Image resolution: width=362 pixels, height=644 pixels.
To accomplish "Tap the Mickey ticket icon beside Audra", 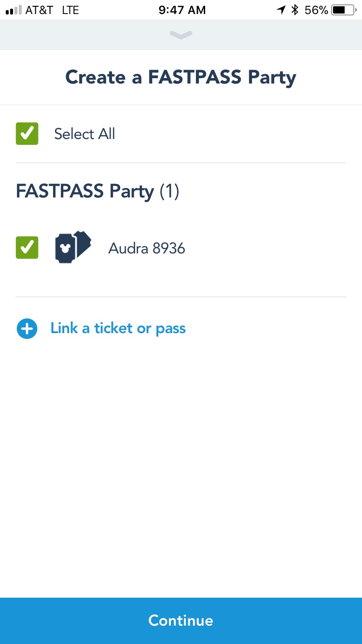I will (x=73, y=248).
